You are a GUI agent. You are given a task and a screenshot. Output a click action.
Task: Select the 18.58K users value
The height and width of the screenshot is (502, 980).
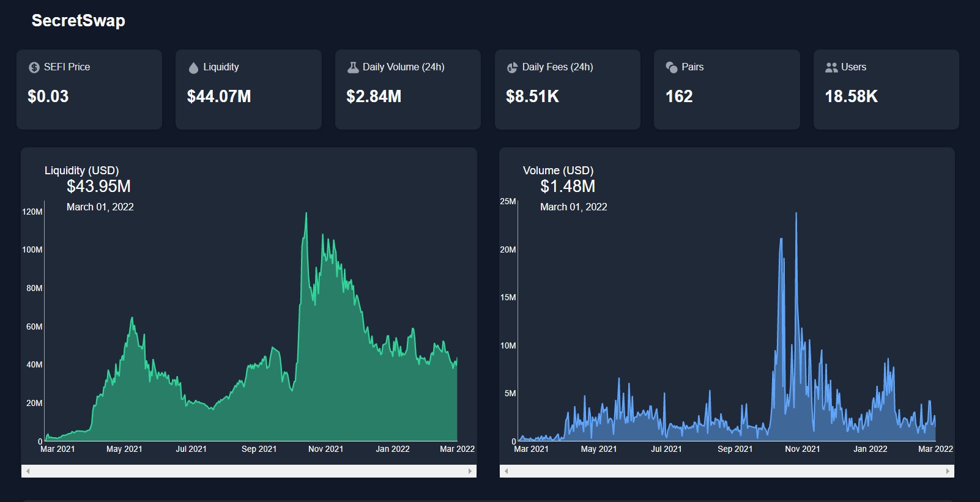point(851,97)
